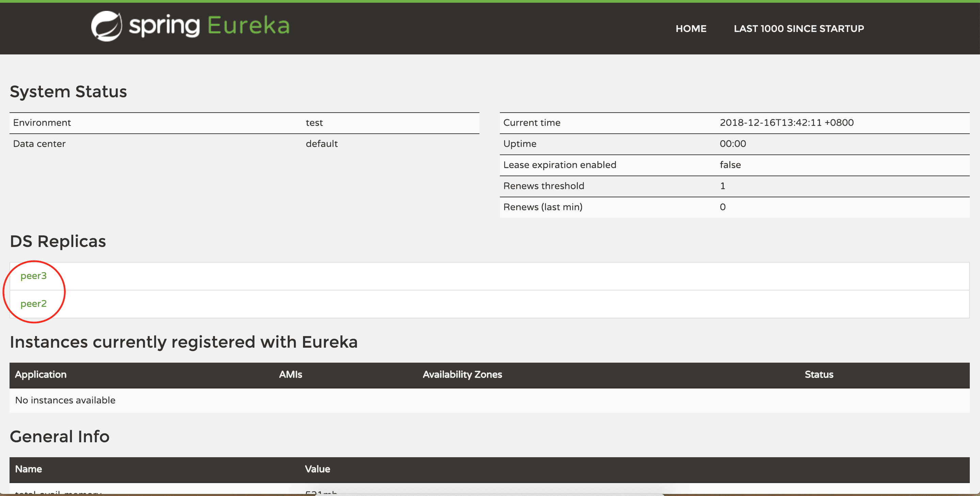This screenshot has height=496, width=980.
Task: Click the Spring leaf logo icon
Action: tap(107, 26)
